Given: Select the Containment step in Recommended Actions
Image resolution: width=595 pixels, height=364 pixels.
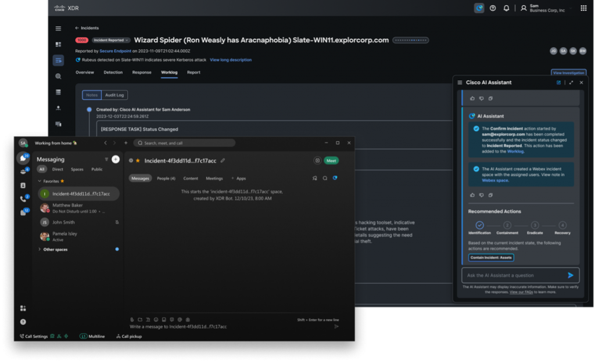Looking at the screenshot, I should click(x=507, y=225).
